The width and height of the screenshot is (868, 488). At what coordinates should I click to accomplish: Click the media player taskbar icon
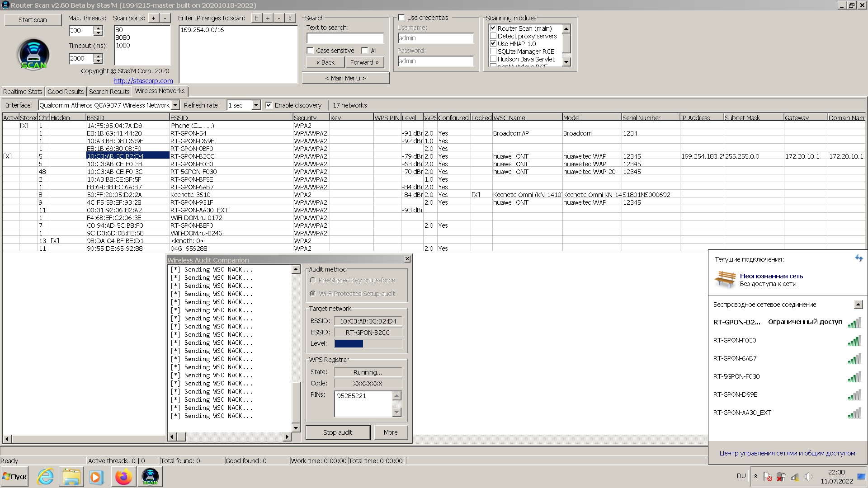click(x=96, y=477)
